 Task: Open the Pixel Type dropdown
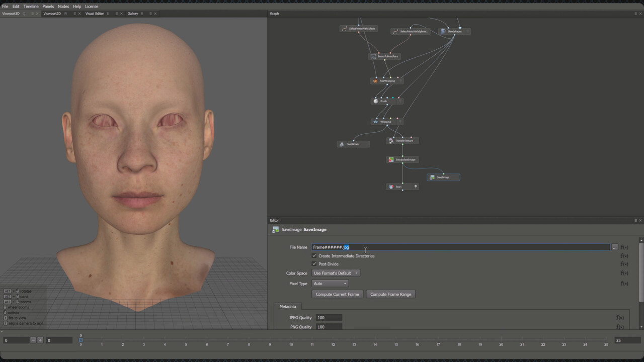click(x=330, y=284)
